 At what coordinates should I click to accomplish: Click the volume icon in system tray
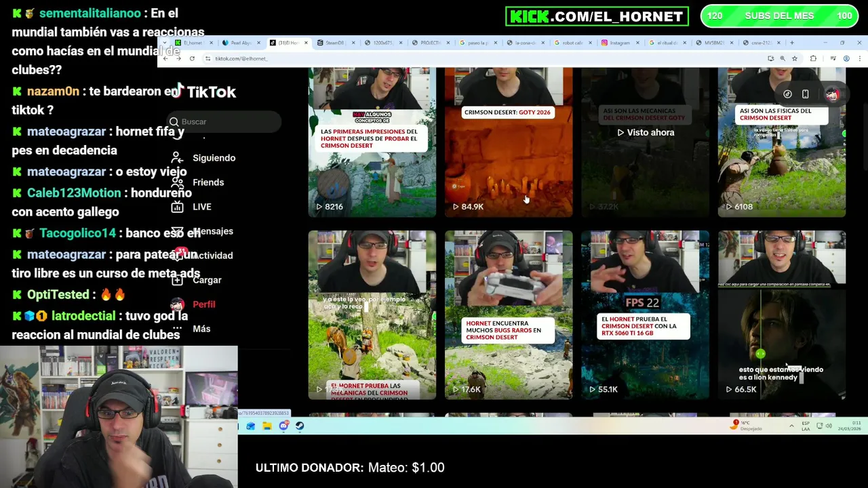(x=829, y=426)
